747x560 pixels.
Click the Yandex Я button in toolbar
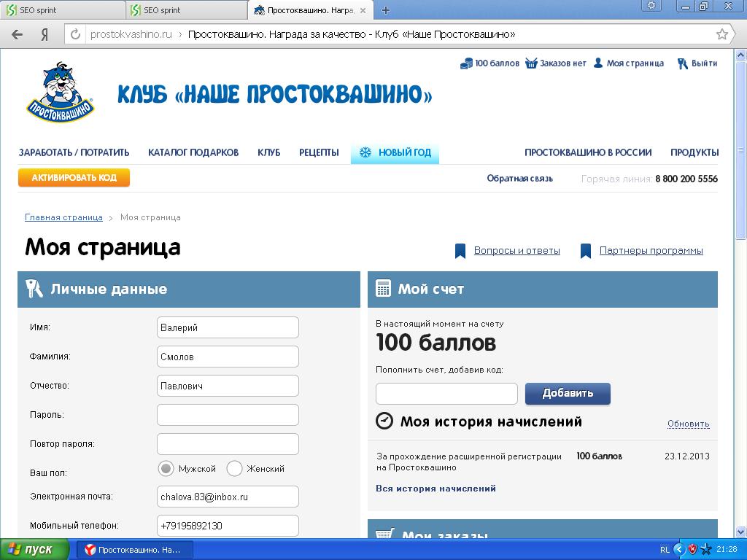[44, 34]
